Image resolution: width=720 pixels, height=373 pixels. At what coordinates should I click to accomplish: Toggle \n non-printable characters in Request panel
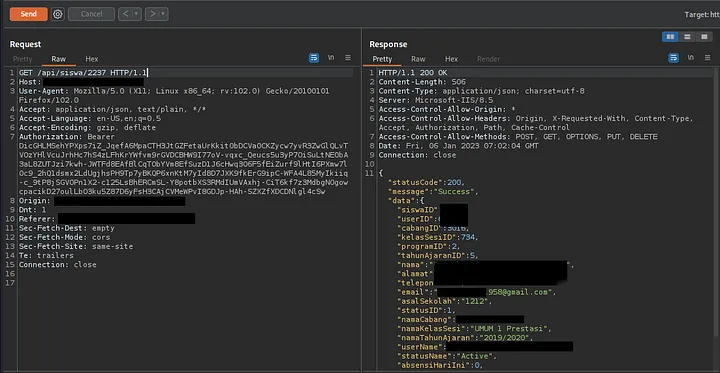point(331,58)
